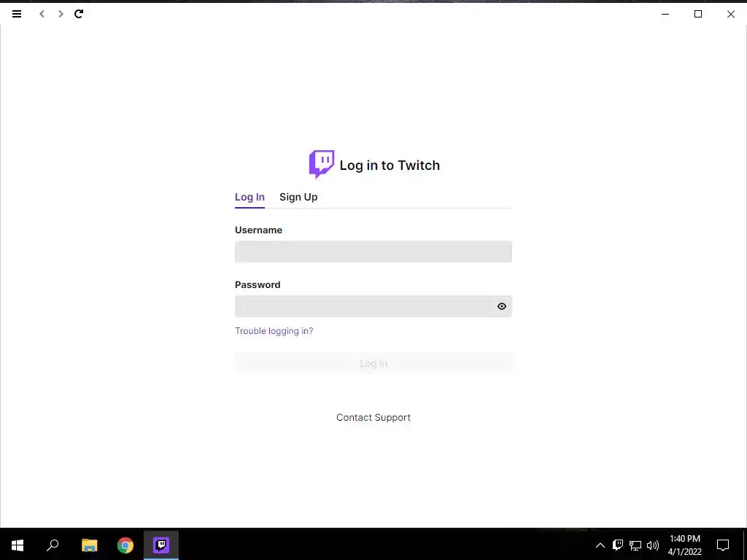Image resolution: width=747 pixels, height=560 pixels.
Task: Close the Twitch window
Action: (x=731, y=14)
